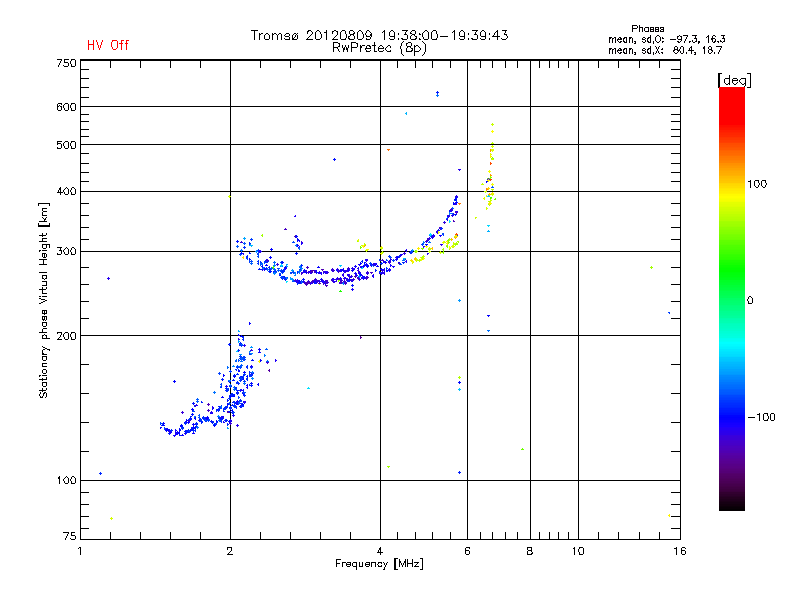800x600 pixels.
Task: Click y-axis tick label '300'
Action: pyautogui.click(x=67, y=252)
